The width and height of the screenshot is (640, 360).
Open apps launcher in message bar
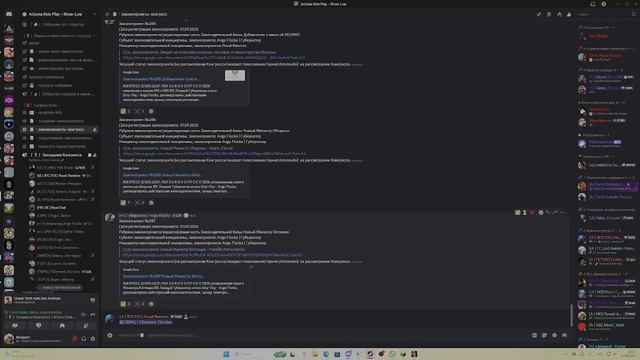pyautogui.click(x=564, y=335)
